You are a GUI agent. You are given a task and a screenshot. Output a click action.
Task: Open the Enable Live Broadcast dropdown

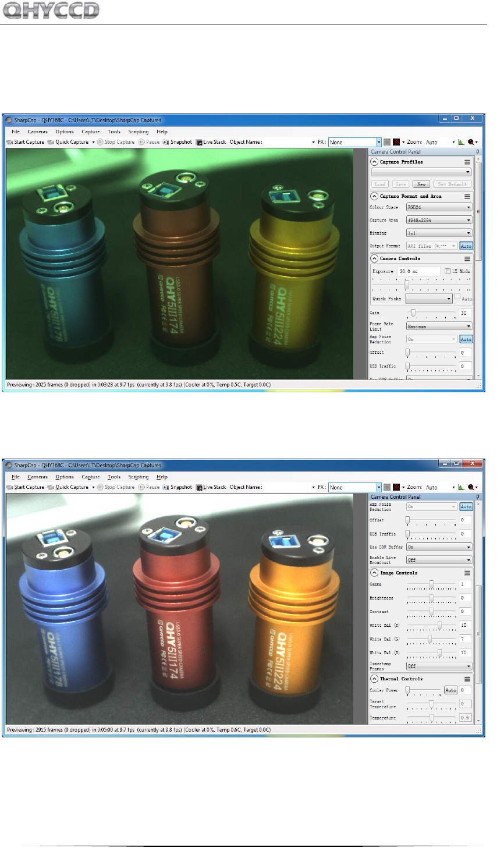tap(439, 560)
